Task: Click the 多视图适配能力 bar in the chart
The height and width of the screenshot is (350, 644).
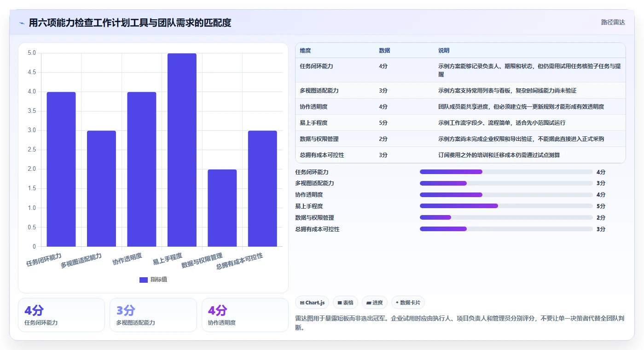Action: click(101, 188)
